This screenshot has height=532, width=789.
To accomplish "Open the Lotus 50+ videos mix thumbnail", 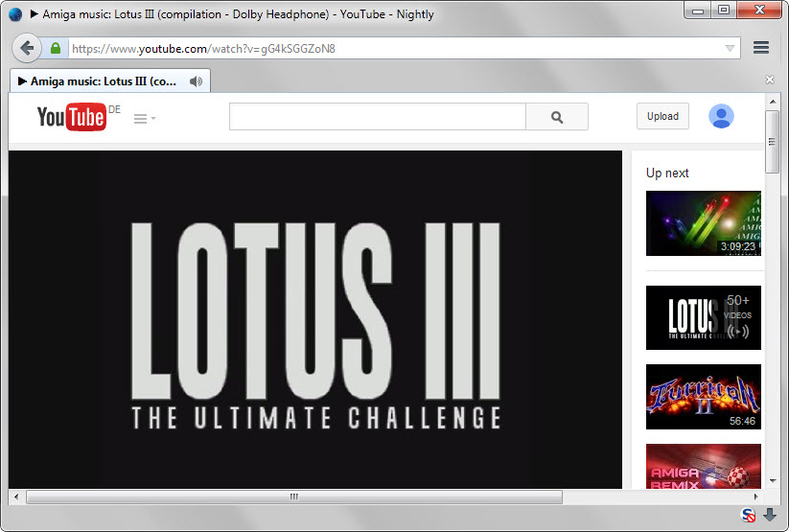I will point(703,317).
